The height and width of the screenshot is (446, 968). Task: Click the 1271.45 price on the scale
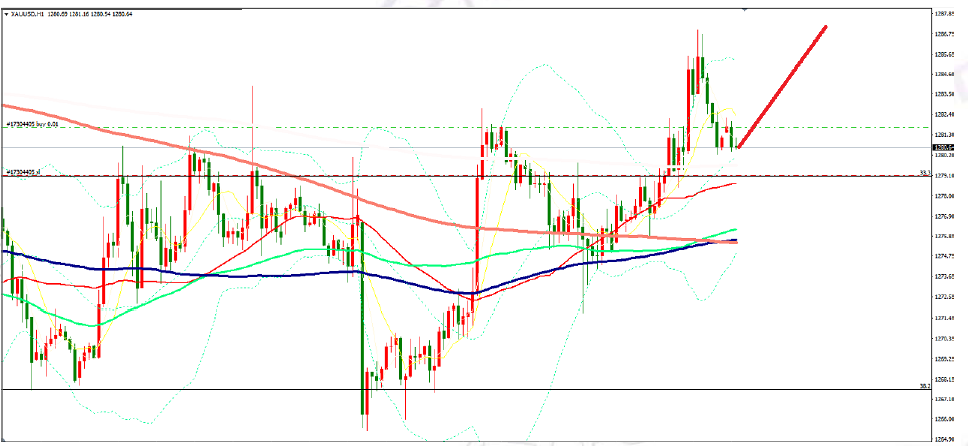tap(945, 318)
